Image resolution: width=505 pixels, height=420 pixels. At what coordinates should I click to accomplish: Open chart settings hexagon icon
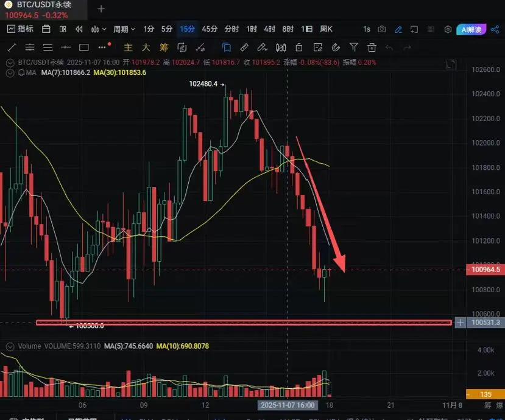[x=448, y=30]
